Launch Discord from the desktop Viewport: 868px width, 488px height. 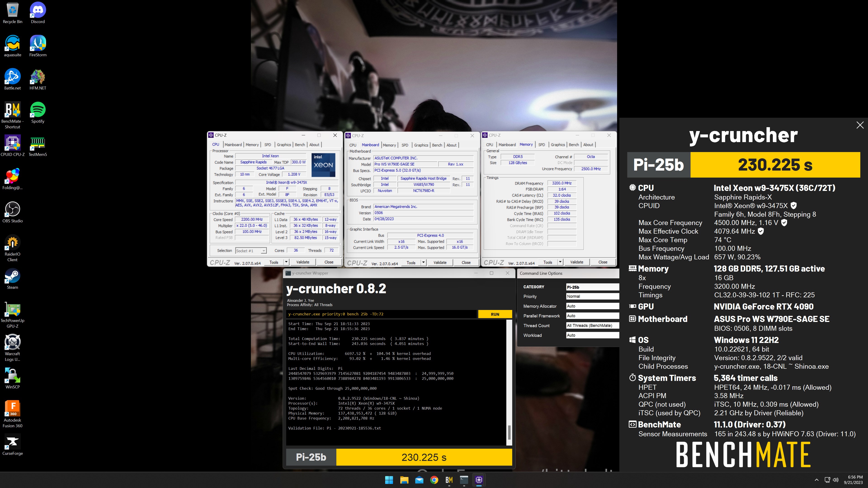[38, 13]
